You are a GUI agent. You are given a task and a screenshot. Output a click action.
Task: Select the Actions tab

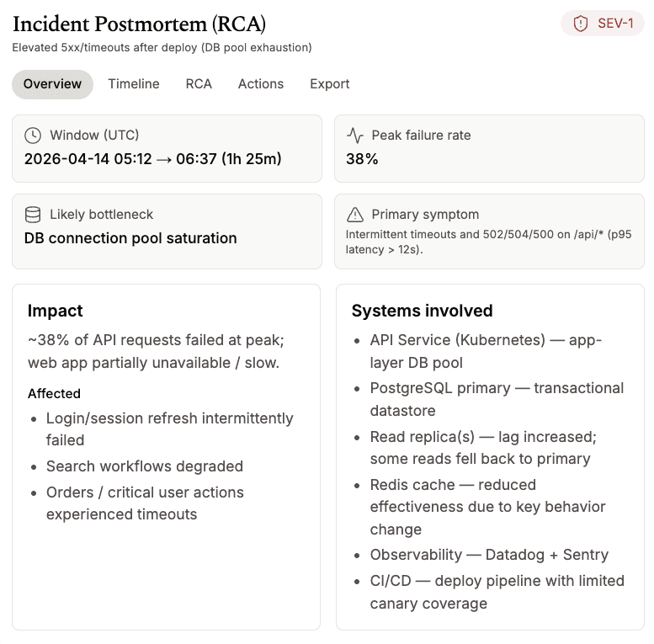[x=261, y=84]
